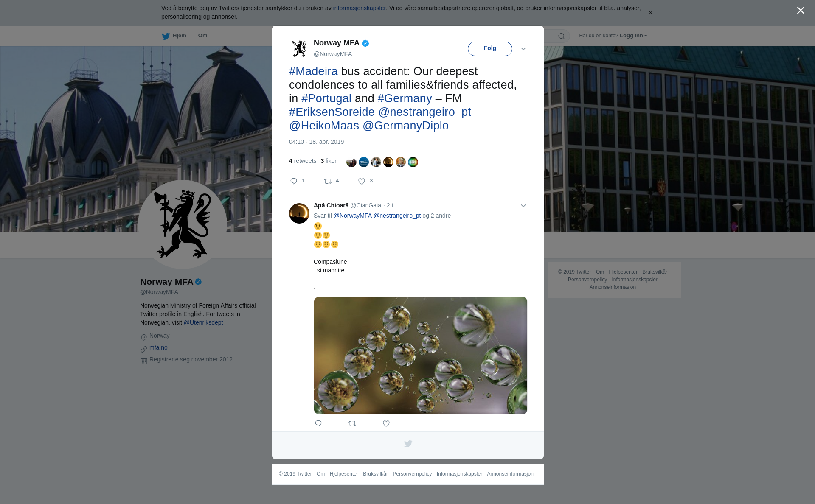The image size is (815, 504).
Task: Like Apă Chioară's reply with the heart
Action: (x=386, y=423)
